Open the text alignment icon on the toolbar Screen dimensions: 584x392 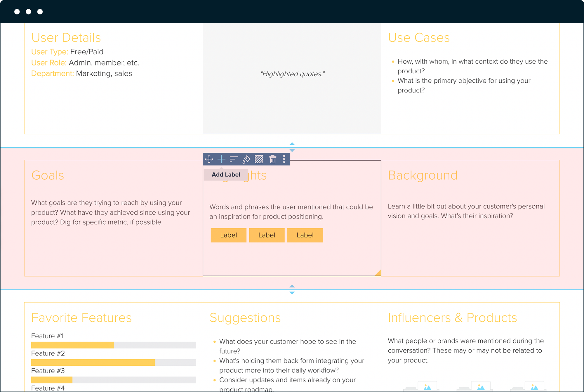tap(234, 159)
